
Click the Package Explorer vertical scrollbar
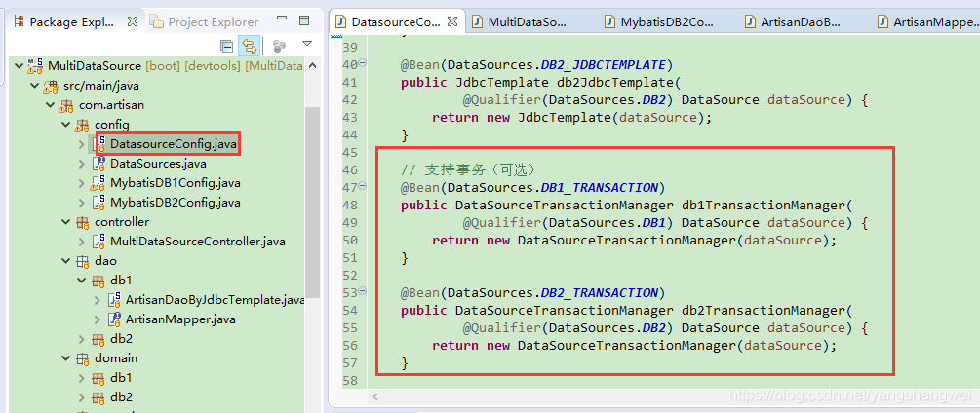click(x=312, y=195)
